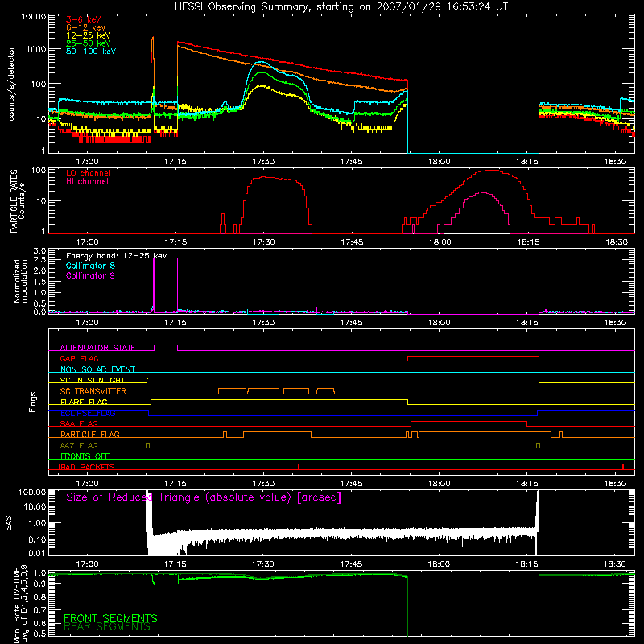Click the SAA FLAG label
This screenshot has width=644, height=644.
pyautogui.click(x=79, y=423)
